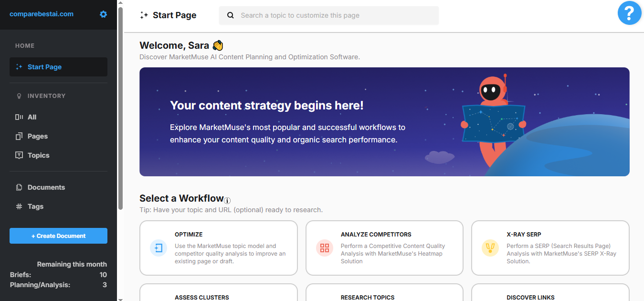Click the Start Page sparkle icon in sidebar

coord(19,67)
